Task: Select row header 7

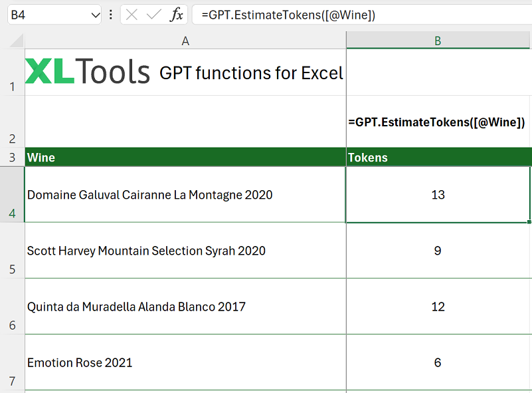Action: pyautogui.click(x=11, y=362)
